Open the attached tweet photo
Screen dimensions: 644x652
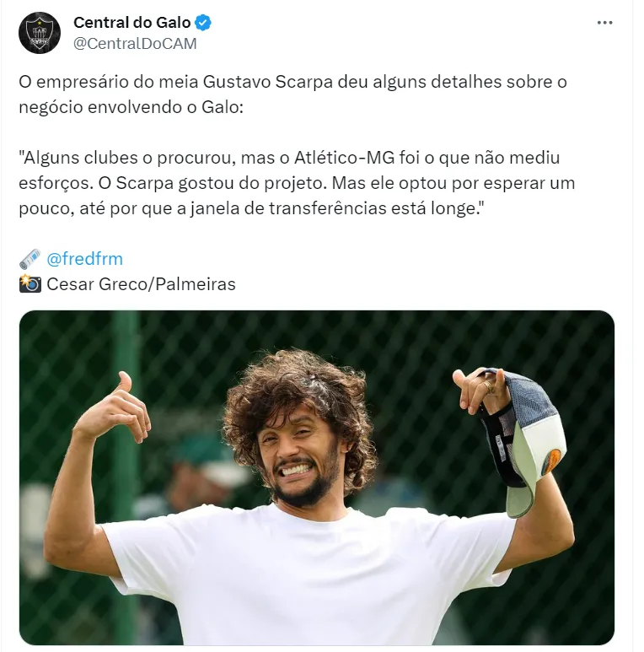pos(317,477)
